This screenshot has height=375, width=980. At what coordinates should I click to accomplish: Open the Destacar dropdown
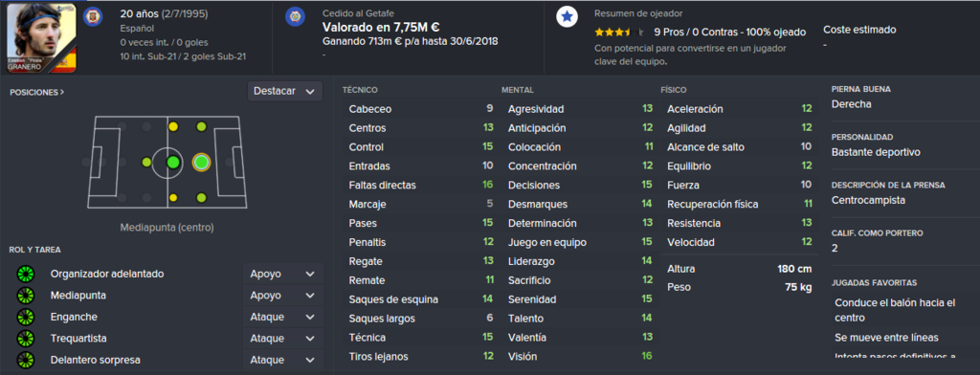285,91
